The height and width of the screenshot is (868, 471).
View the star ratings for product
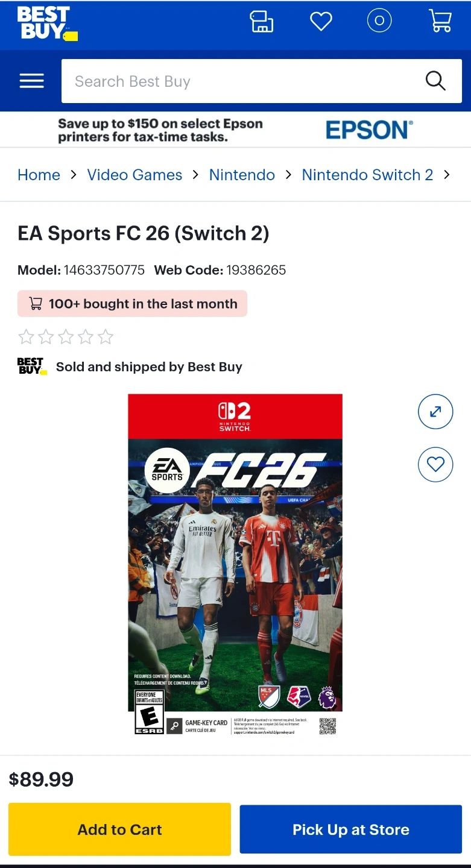tap(66, 337)
